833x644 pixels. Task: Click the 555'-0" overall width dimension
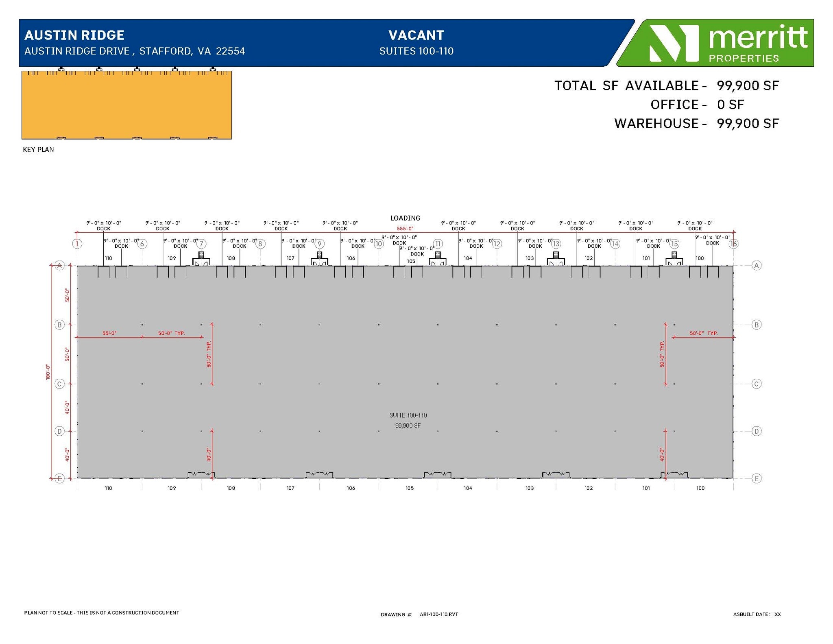(x=405, y=229)
